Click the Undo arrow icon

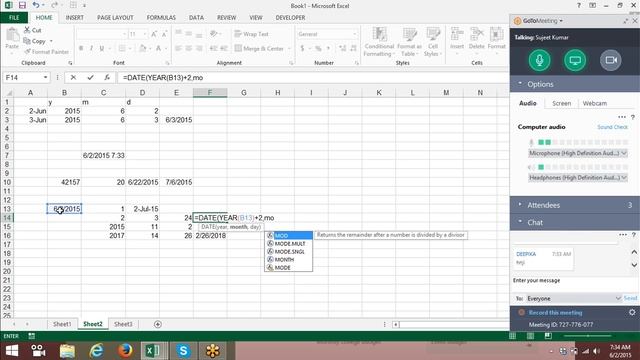[36, 5]
